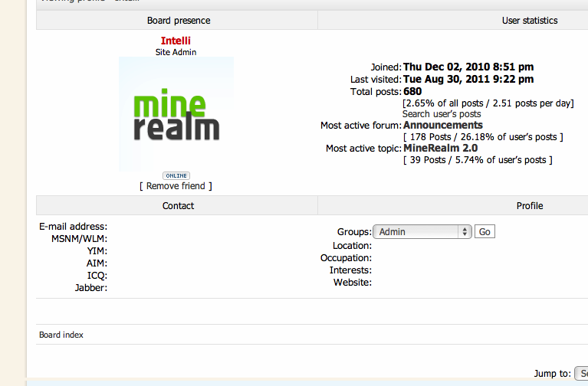This screenshot has height=386, width=588.
Task: Click the Remove friend link
Action: click(176, 186)
